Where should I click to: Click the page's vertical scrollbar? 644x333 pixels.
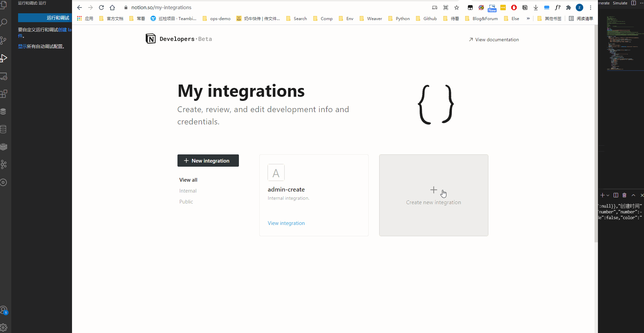click(x=596, y=136)
